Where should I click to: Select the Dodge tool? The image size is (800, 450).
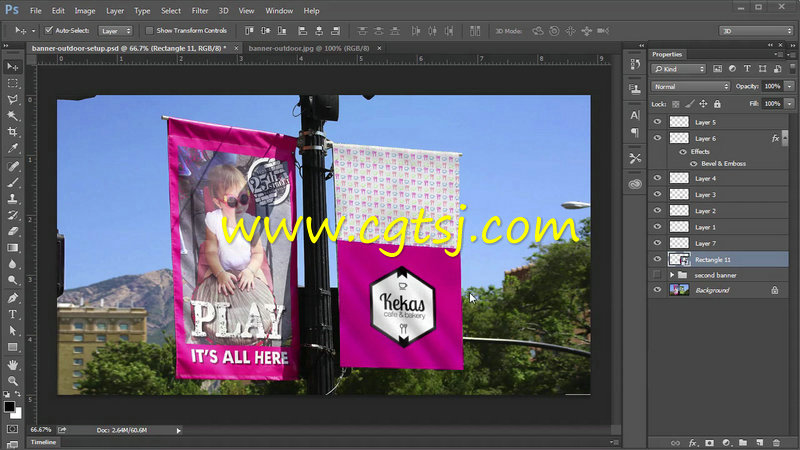(x=12, y=280)
